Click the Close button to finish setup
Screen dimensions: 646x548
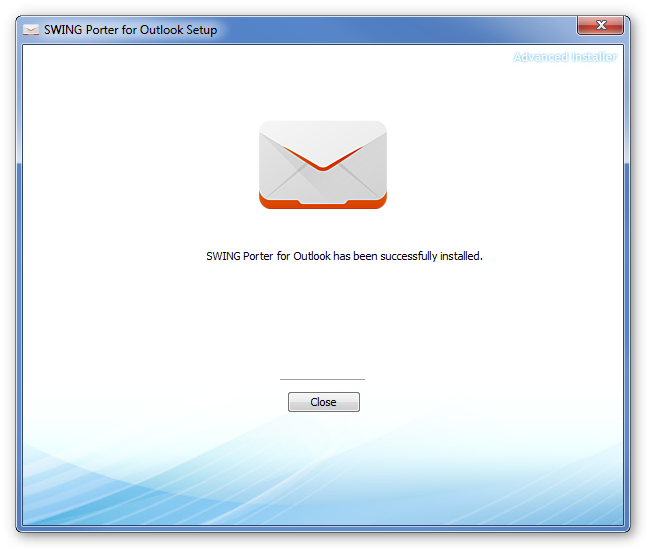323,402
